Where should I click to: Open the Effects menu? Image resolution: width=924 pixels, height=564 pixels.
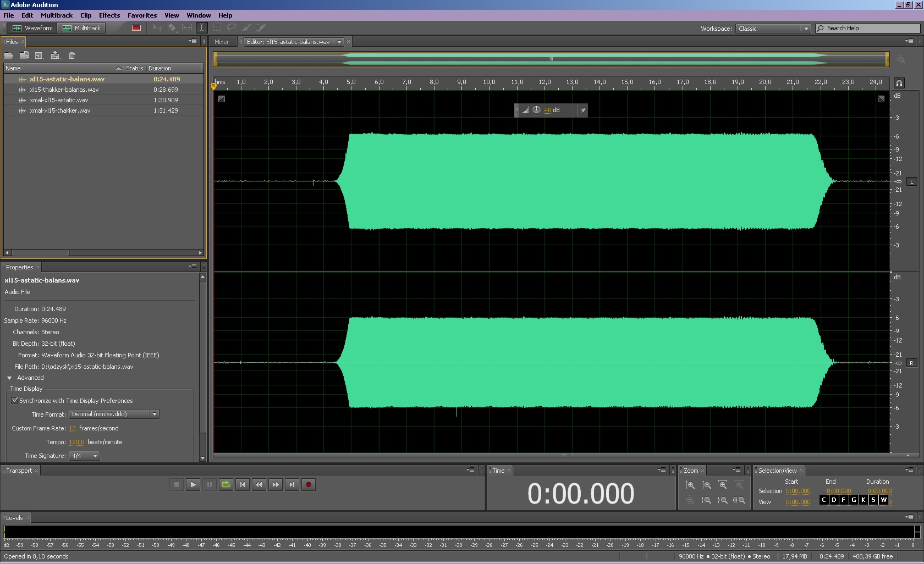(109, 15)
